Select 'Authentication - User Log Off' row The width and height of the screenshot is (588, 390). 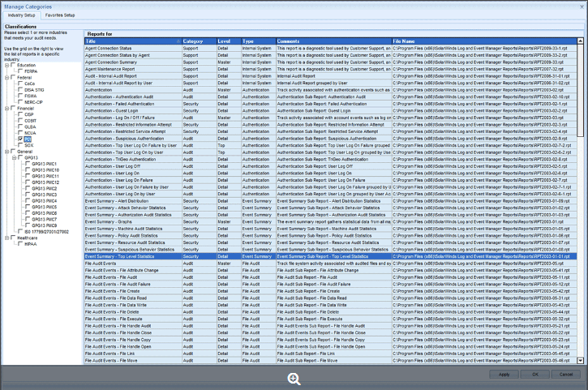[x=330, y=166]
